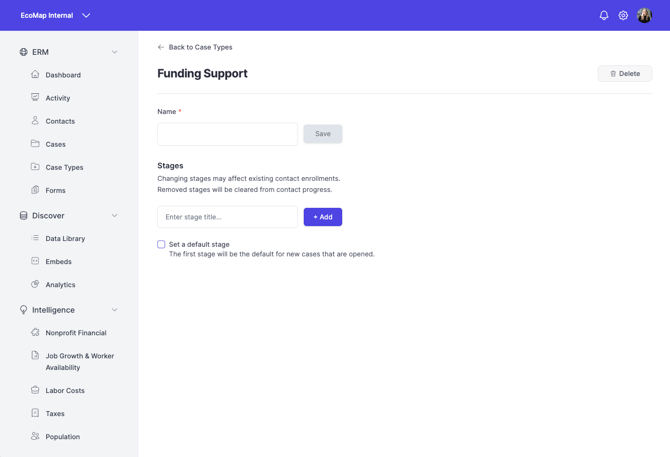Screen dimensions: 670x457
Task: Click the Save button
Action: [x=323, y=134]
